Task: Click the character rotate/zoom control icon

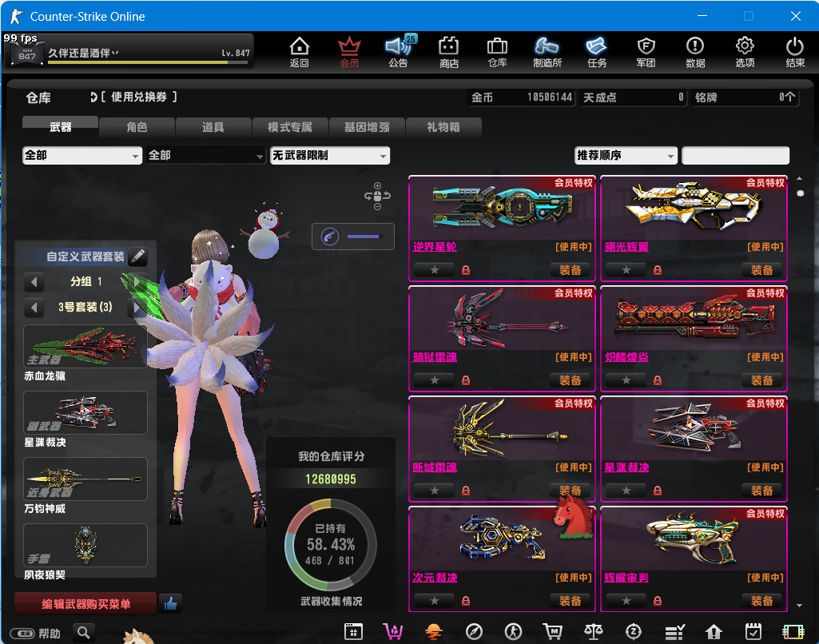Action: coord(377,196)
